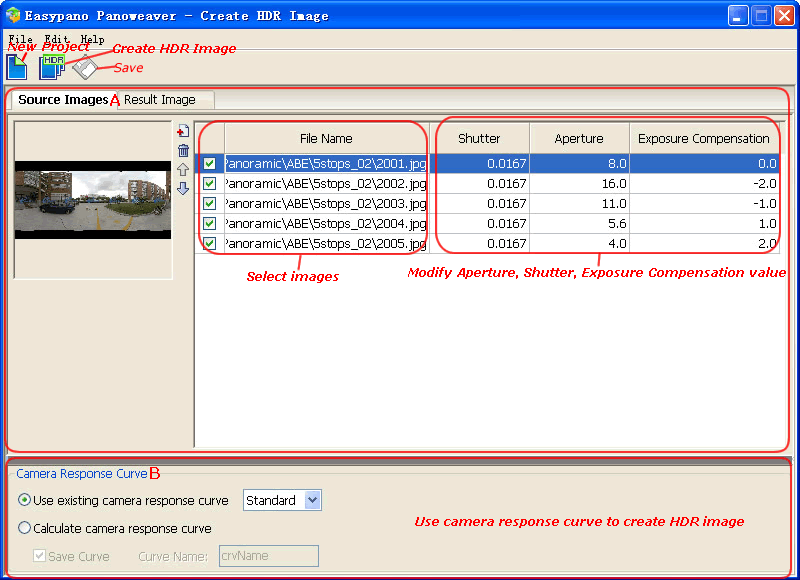Click exposure compensation -1.0 cell
Screen dimensions: 800x580
[x=704, y=204]
